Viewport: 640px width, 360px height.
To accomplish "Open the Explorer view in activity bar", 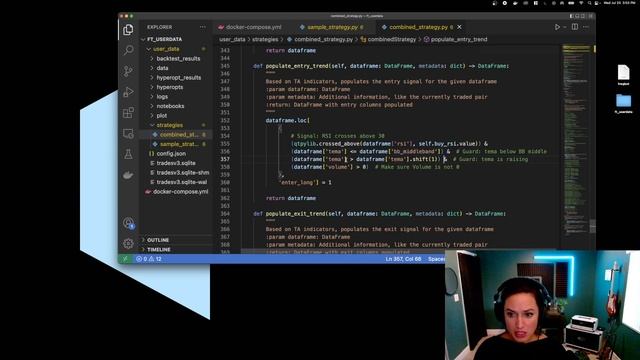I will [128, 30].
